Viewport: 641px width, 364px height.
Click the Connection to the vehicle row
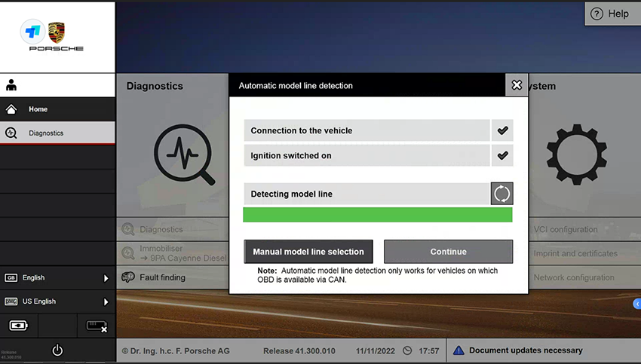(x=367, y=130)
